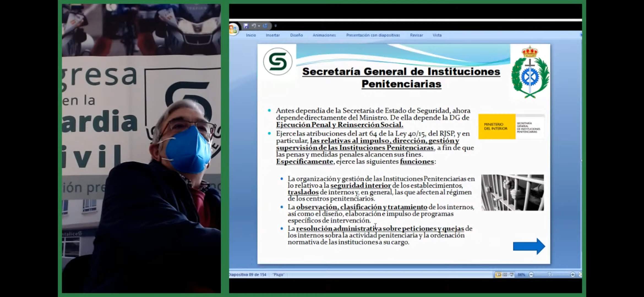Open the Undo history dropdown arrow
The image size is (644, 297).
[259, 26]
